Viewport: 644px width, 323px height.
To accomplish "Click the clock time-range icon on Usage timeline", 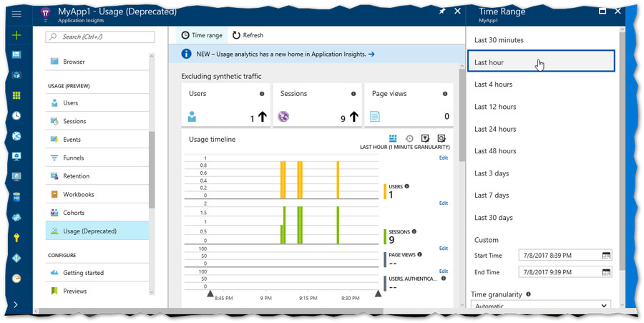I will [x=409, y=138].
